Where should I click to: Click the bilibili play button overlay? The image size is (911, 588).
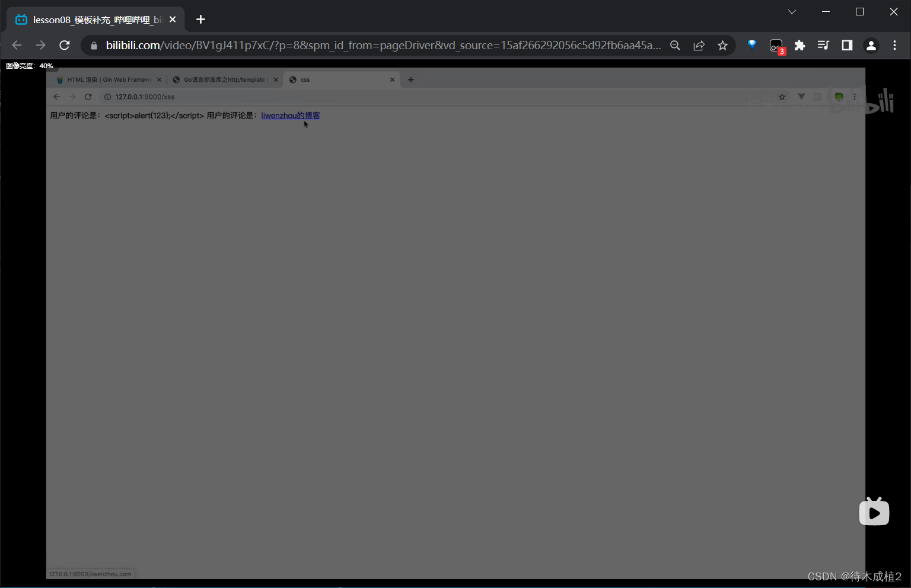pos(874,512)
